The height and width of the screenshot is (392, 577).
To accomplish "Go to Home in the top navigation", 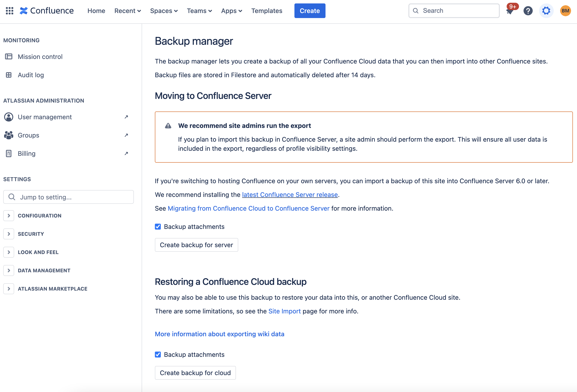I will (x=96, y=11).
